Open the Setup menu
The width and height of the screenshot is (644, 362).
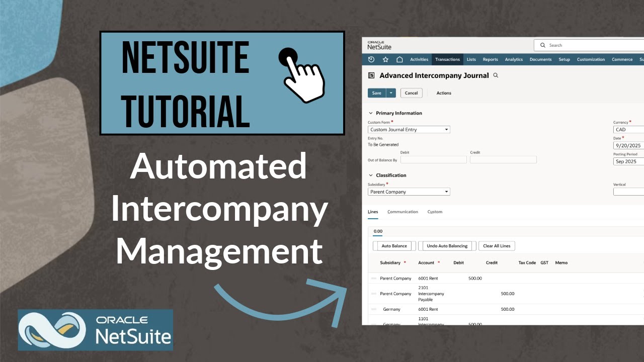[564, 59]
